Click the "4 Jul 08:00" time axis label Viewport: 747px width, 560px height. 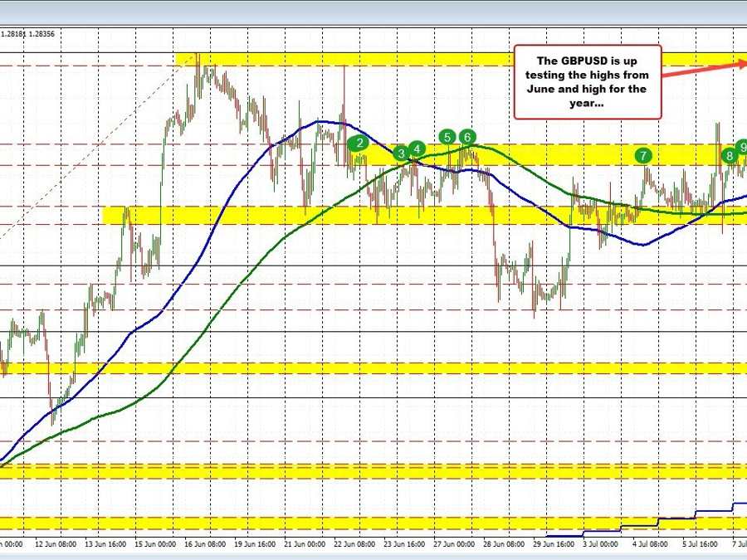(x=652, y=543)
